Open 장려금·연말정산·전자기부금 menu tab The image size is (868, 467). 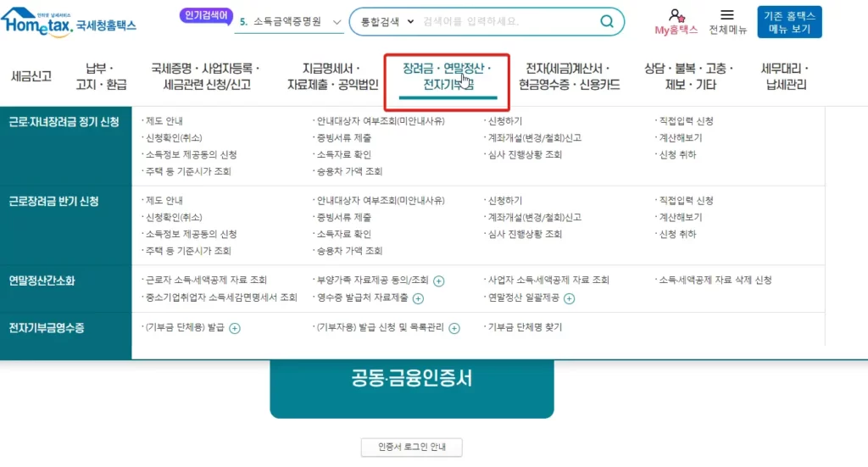click(447, 76)
